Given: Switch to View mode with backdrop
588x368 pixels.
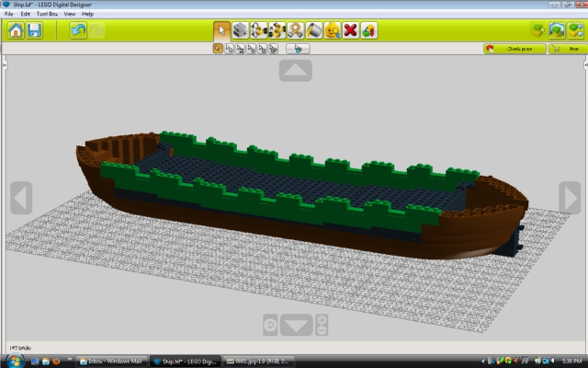Looking at the screenshot, I should click(x=557, y=30).
